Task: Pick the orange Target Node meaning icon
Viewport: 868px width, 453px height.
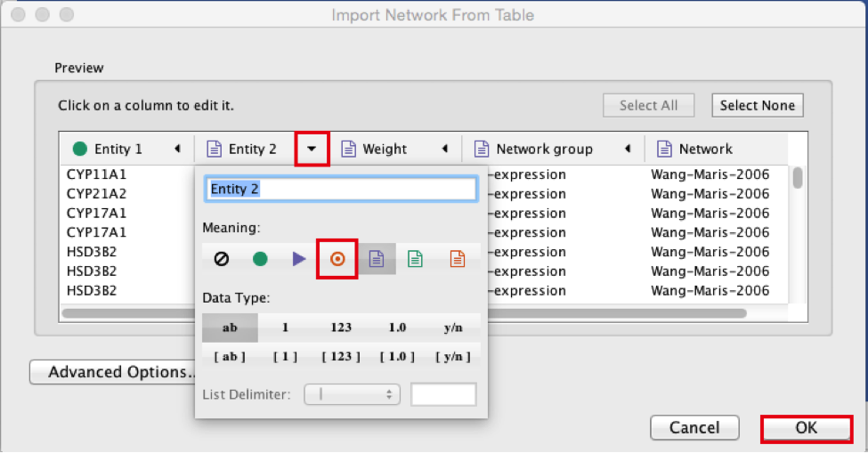Action: click(337, 259)
